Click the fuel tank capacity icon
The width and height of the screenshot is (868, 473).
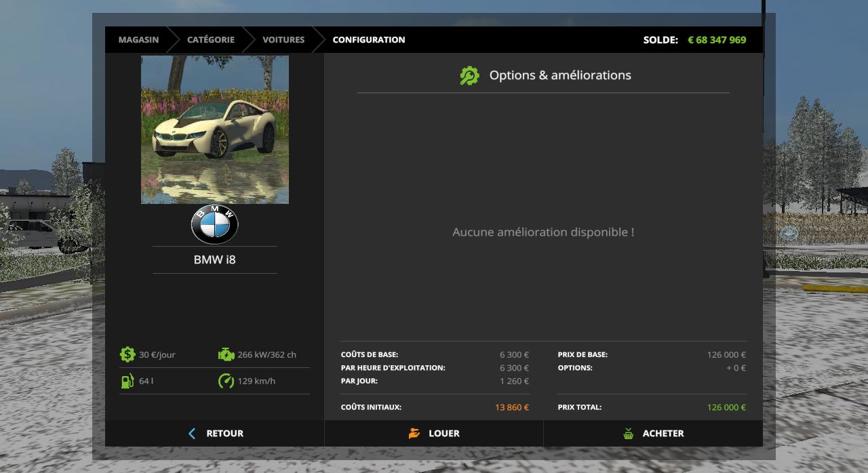(x=127, y=381)
